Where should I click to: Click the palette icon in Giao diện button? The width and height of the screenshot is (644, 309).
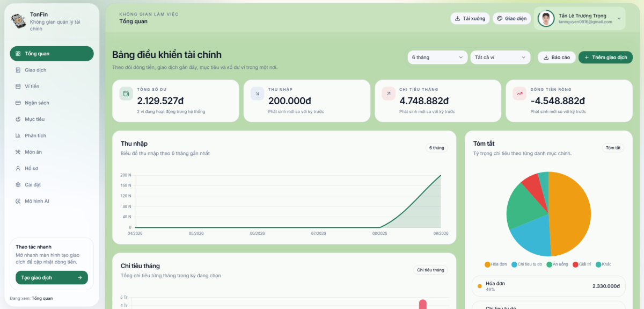[500, 18]
